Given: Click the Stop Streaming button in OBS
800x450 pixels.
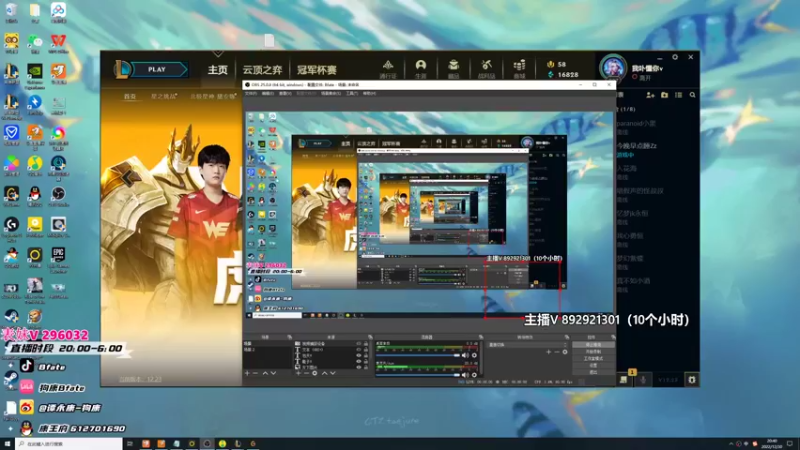Looking at the screenshot, I should [593, 344].
